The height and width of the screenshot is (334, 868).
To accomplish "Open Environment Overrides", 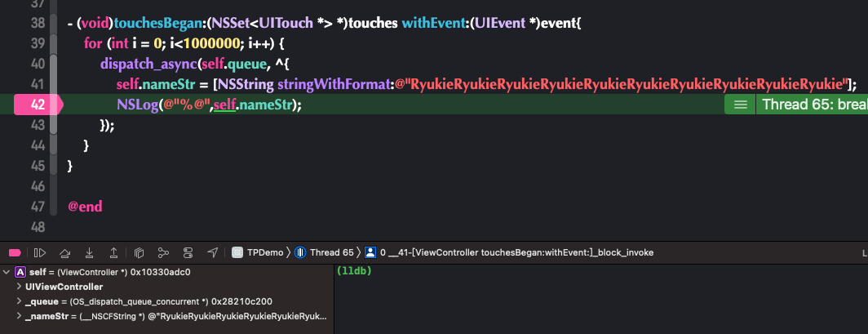I will coord(188,252).
